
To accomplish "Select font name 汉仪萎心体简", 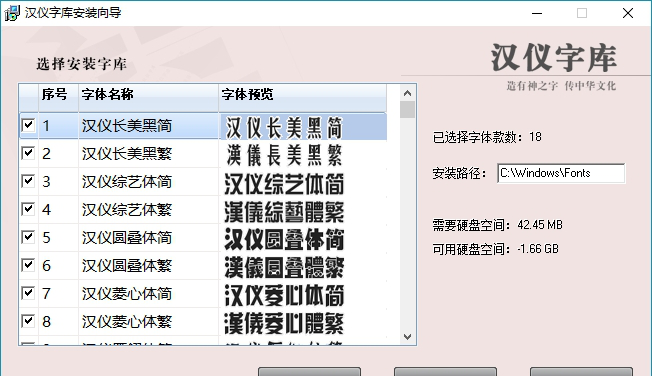I will tap(127, 294).
